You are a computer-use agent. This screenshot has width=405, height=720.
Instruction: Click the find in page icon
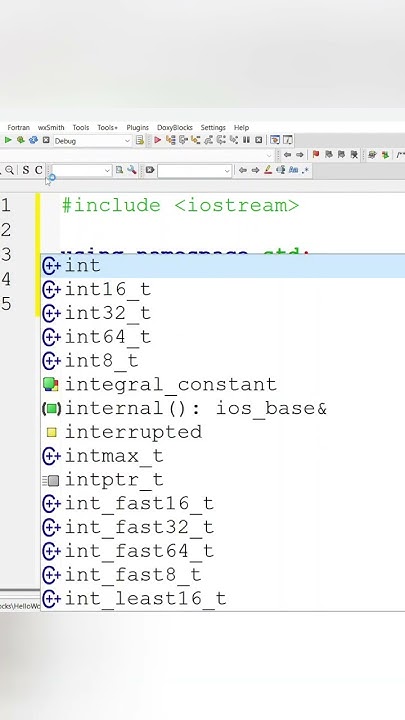click(119, 170)
